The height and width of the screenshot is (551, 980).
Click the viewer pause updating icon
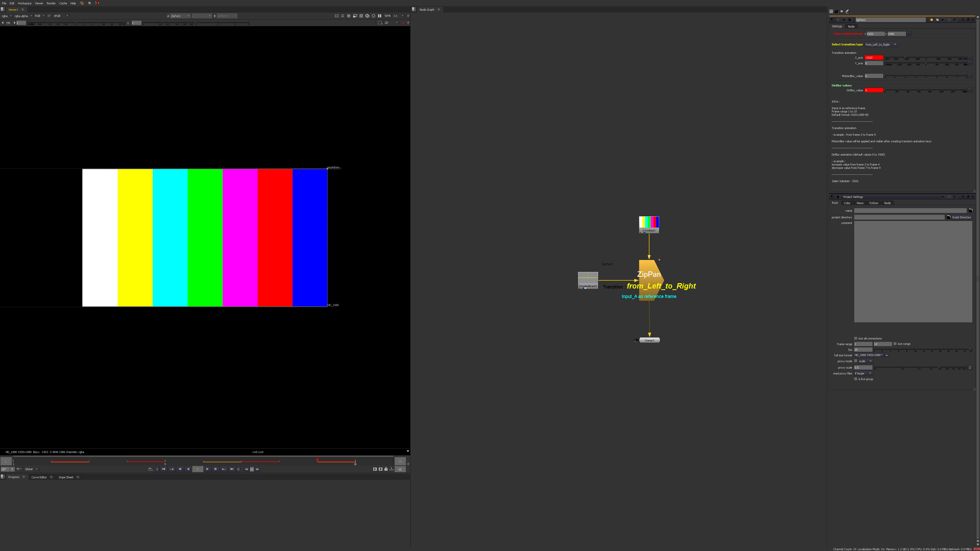point(380,16)
